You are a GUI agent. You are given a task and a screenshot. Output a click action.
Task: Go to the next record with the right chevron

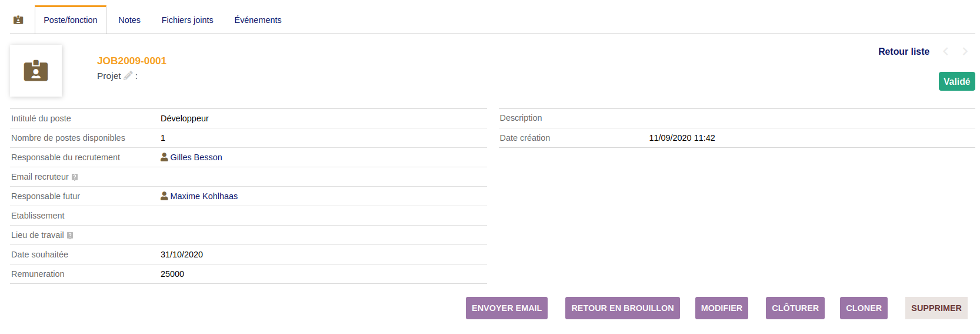965,52
